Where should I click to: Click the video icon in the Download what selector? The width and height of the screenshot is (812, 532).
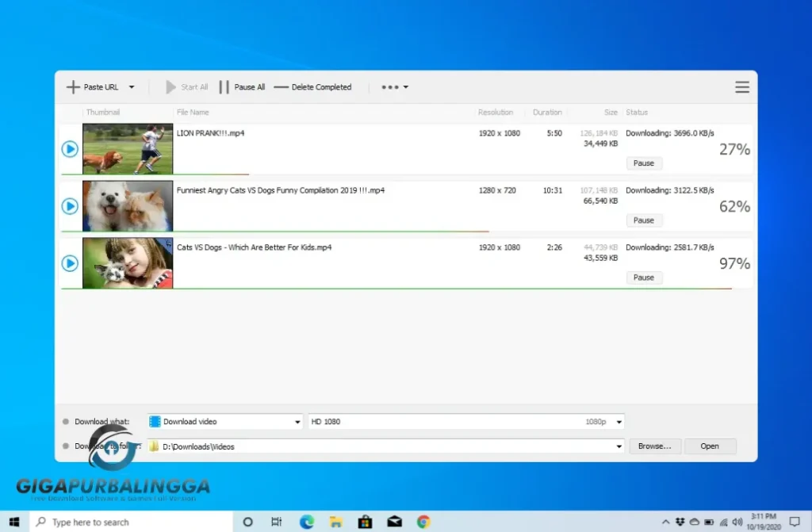[153, 422]
